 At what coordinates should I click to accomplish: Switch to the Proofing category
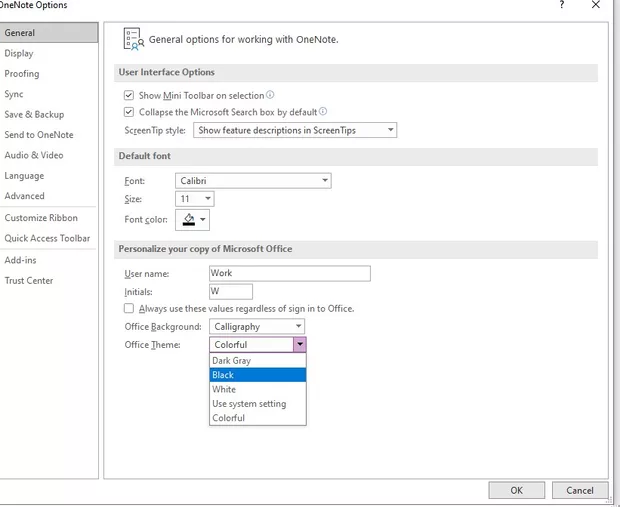pos(22,74)
